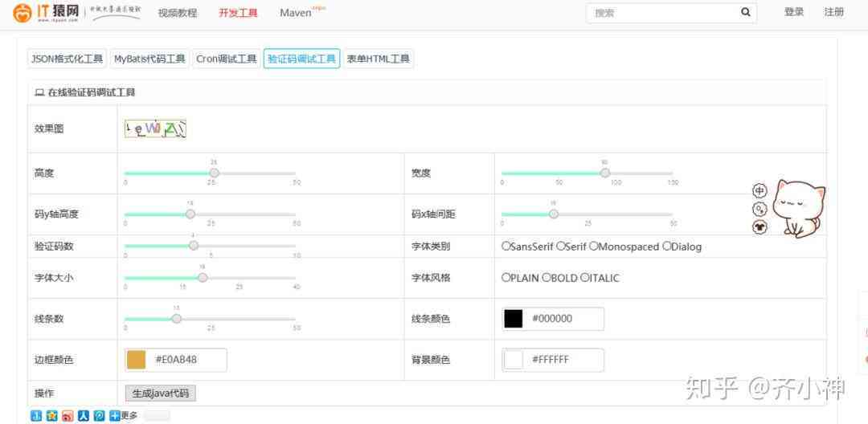Click the 操作 row label
868x424 pixels.
(x=44, y=393)
